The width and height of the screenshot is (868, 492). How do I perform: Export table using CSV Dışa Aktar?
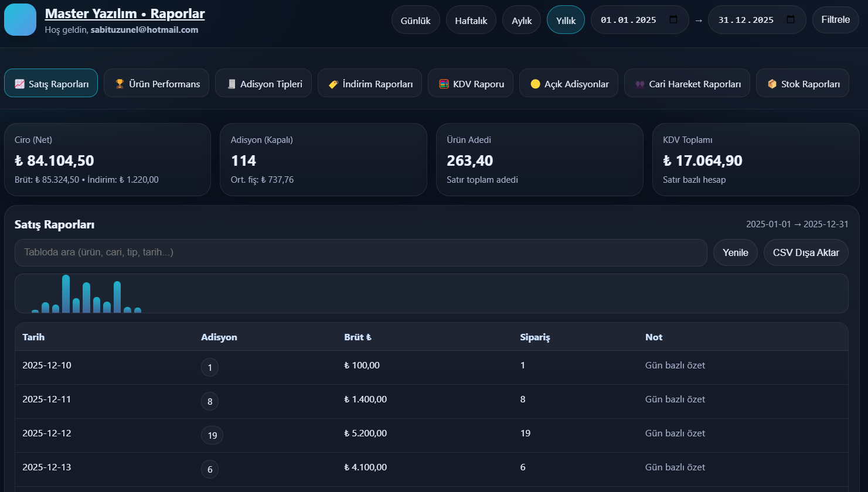click(x=806, y=252)
